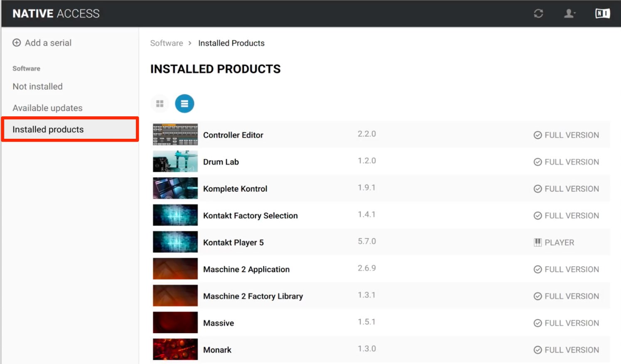Click the Massive thumbnail
Viewport: 621px width, 364px height.
point(175,322)
